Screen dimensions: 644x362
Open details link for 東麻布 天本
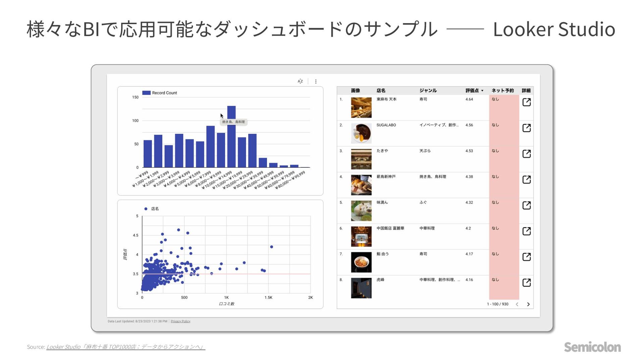[x=526, y=102]
